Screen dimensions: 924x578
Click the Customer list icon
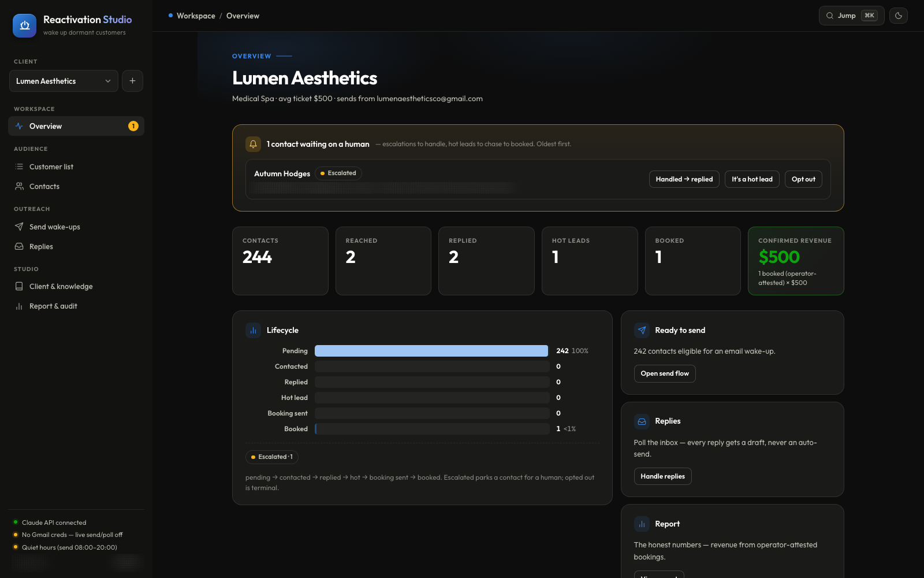pos(19,166)
